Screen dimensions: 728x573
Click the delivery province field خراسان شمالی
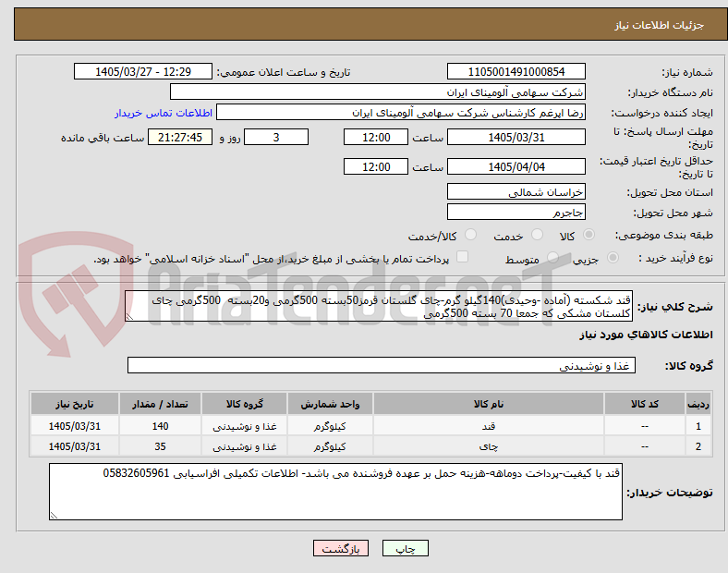click(516, 192)
